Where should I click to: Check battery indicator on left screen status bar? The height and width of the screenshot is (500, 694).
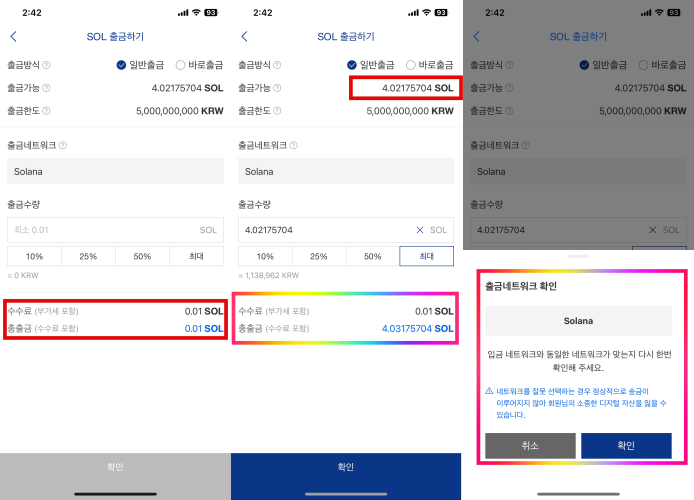211,13
